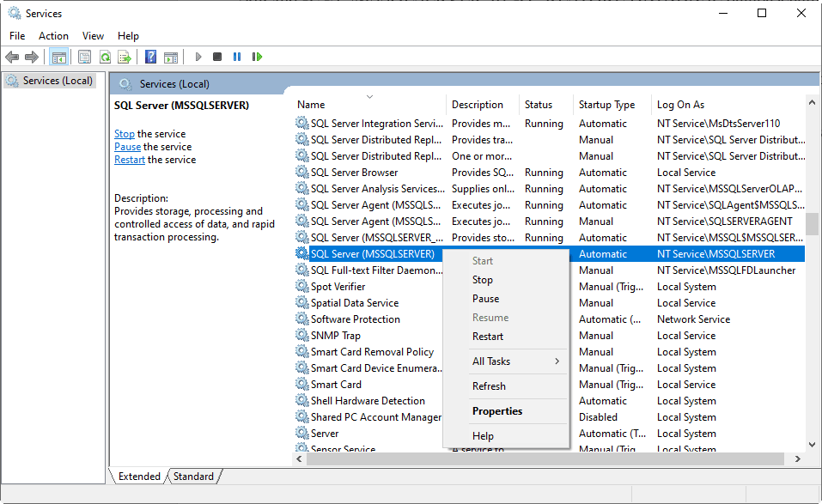Click the Restart Service toolbar icon
Screen dimensions: 822x504
coord(257,57)
